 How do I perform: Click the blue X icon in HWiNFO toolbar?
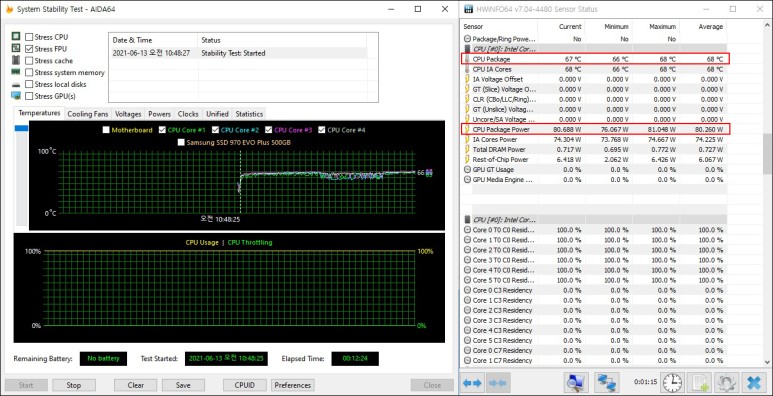click(x=754, y=383)
